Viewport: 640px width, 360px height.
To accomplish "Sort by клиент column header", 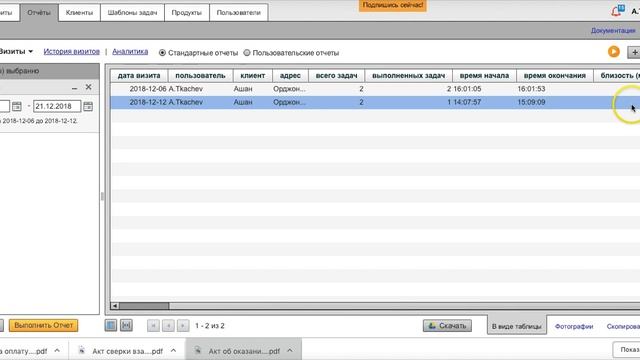I will (x=252, y=76).
